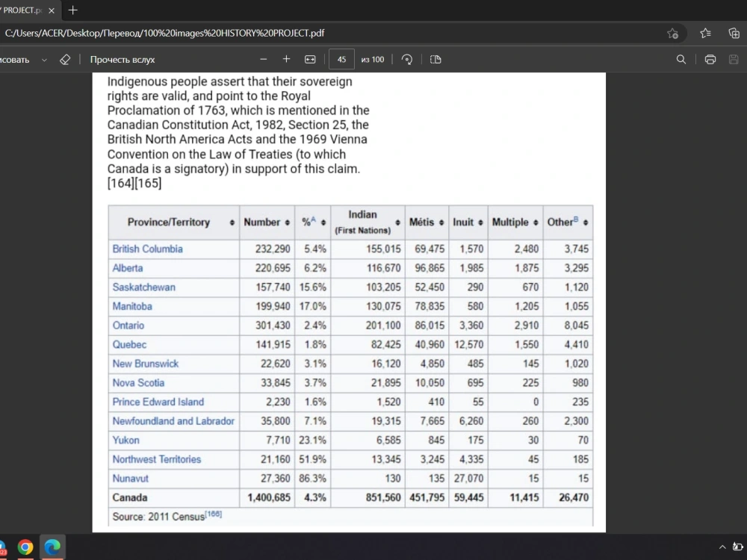Select Canada's Other total 26,470
Screen dimensions: 747x560
point(568,497)
